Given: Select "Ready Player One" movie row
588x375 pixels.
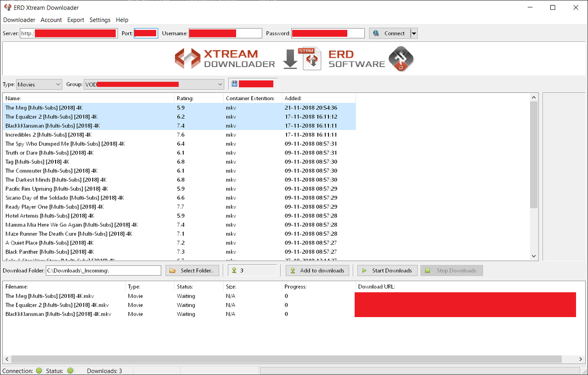Looking at the screenshot, I should click(179, 207).
